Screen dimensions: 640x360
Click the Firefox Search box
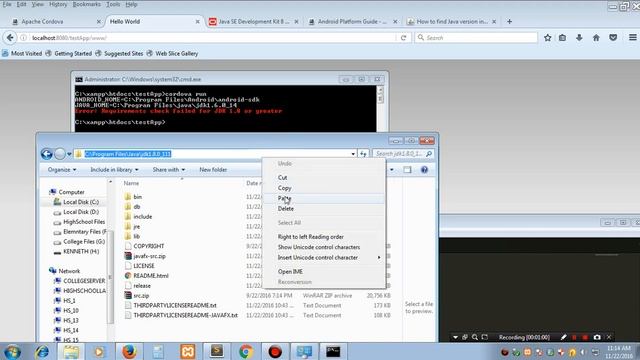coord(476,38)
